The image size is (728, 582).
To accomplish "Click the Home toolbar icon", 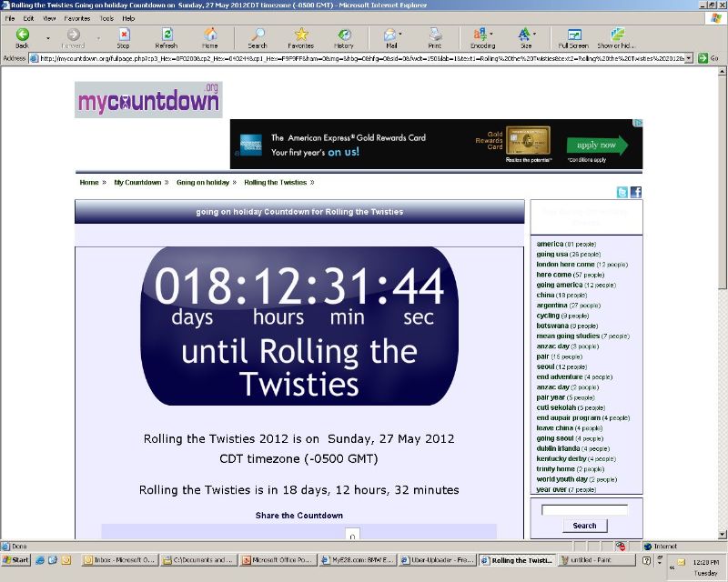I will coord(210,35).
